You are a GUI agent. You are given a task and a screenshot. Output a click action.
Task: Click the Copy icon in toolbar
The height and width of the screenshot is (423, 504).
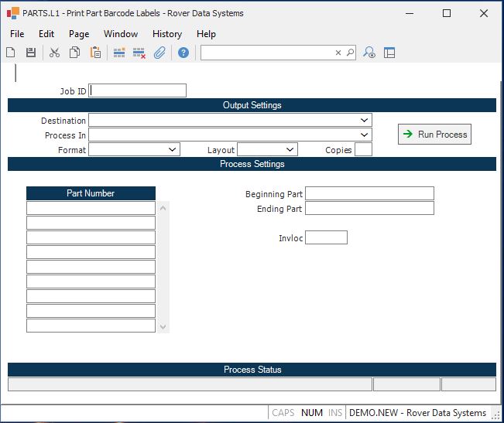[x=75, y=53]
